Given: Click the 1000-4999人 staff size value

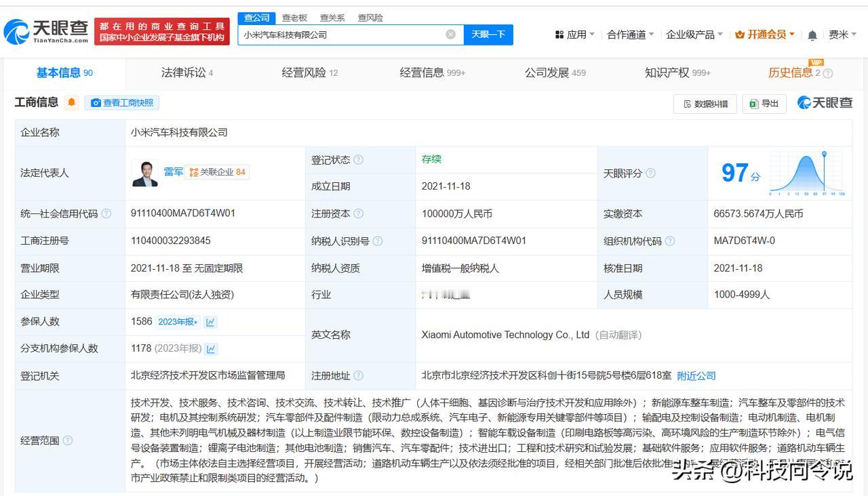Looking at the screenshot, I should pos(742,295).
